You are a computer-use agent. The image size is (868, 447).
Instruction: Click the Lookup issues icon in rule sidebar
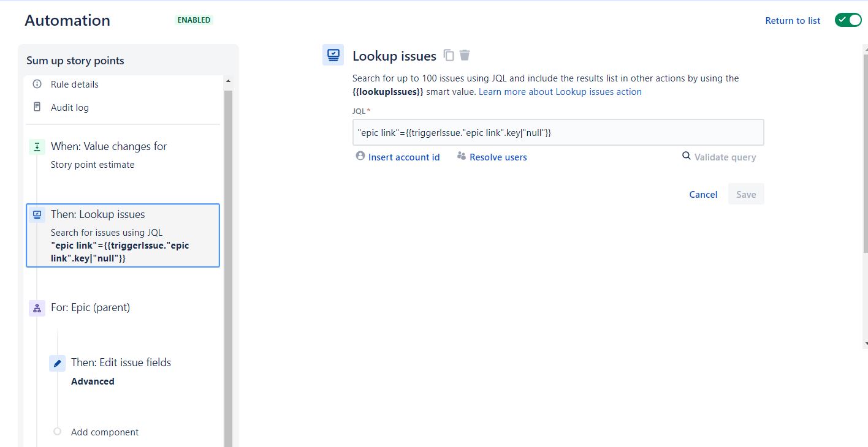click(x=37, y=215)
